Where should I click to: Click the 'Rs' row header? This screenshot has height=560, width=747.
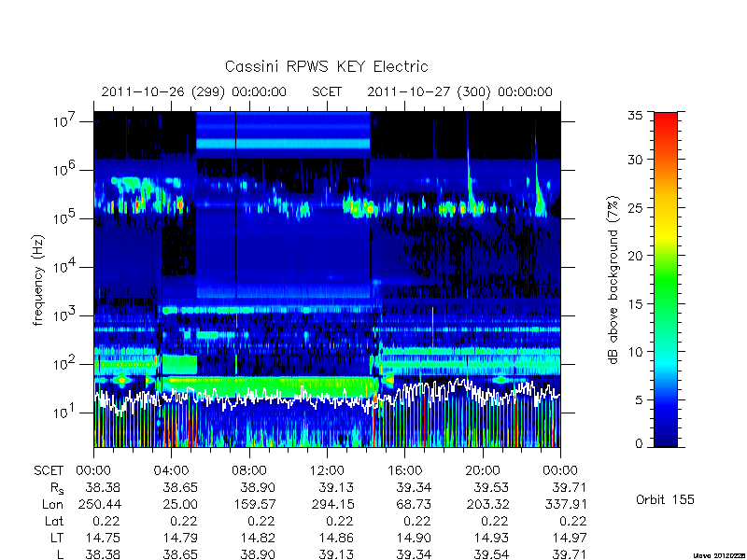[x=57, y=488]
